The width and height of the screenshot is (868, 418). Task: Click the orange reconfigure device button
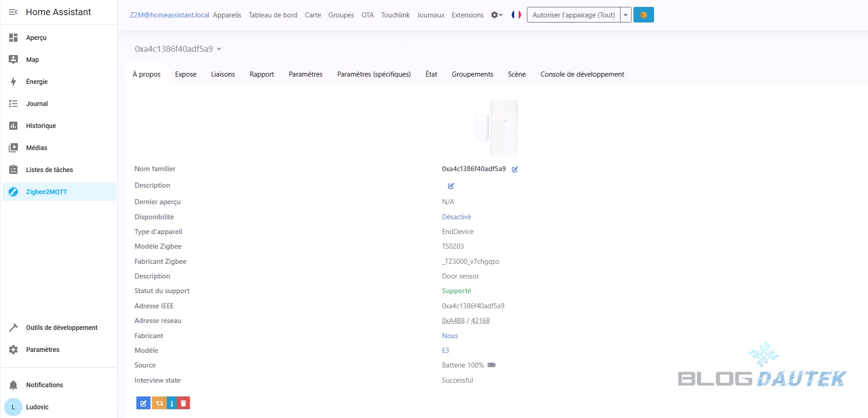[x=159, y=403]
